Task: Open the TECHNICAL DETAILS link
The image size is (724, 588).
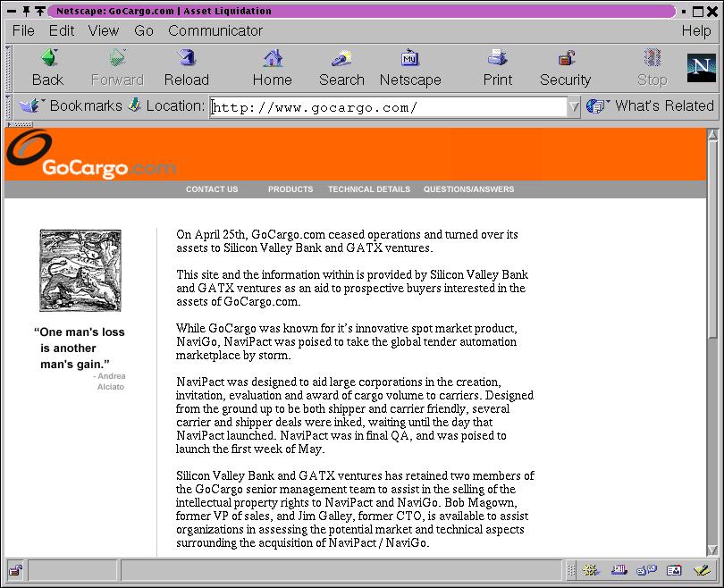Action: (368, 189)
